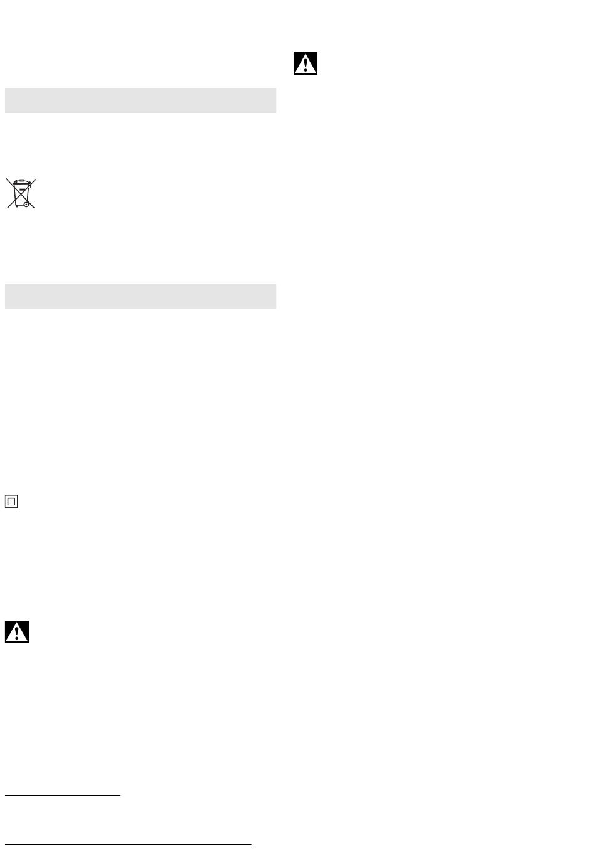Click the warning triangle icon below the insulation symbol
596x868 pixels.
[x=17, y=631]
